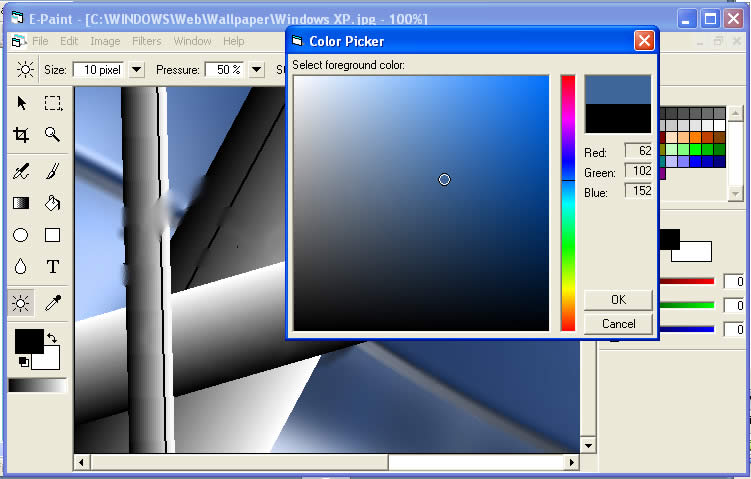Image resolution: width=751 pixels, height=479 pixels.
Task: Select the water drop blur tool
Action: point(21,266)
